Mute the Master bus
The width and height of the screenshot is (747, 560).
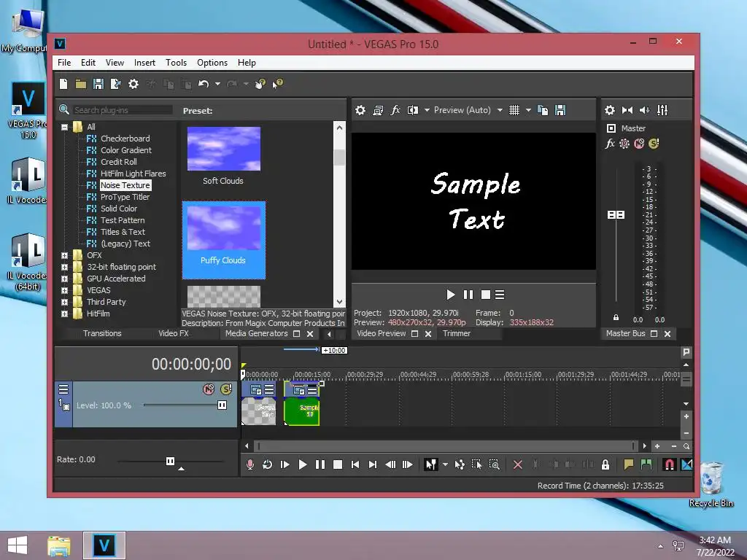pyautogui.click(x=639, y=144)
